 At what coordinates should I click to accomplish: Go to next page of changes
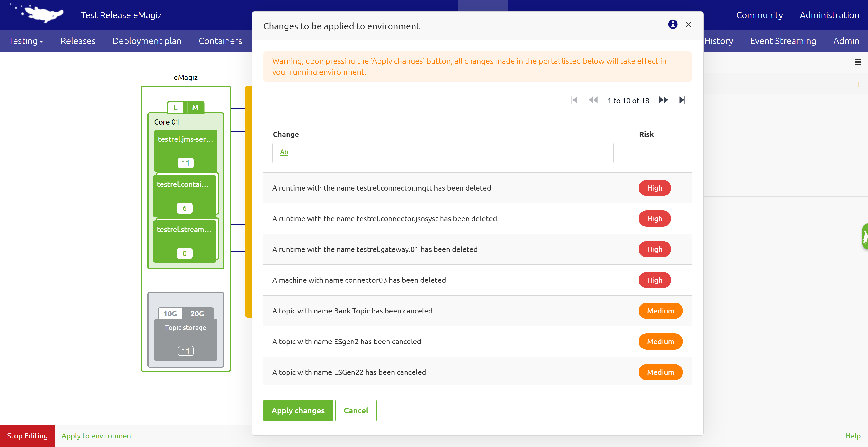[663, 100]
